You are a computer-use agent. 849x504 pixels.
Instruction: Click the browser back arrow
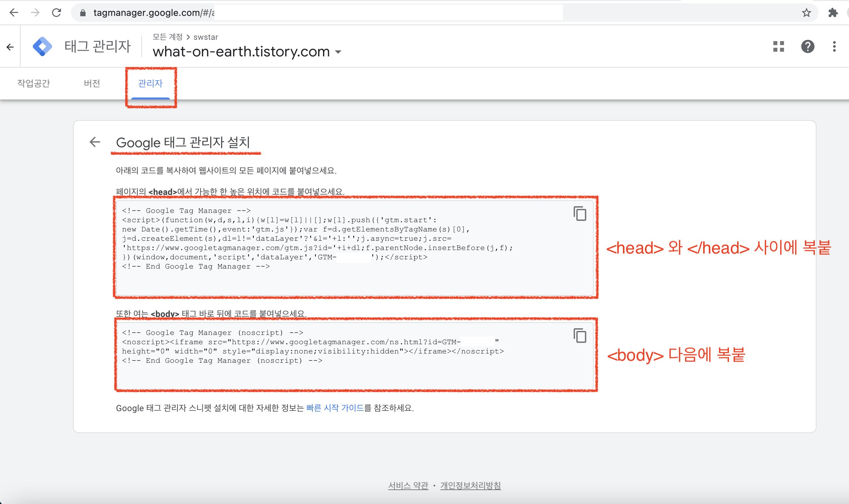click(14, 13)
